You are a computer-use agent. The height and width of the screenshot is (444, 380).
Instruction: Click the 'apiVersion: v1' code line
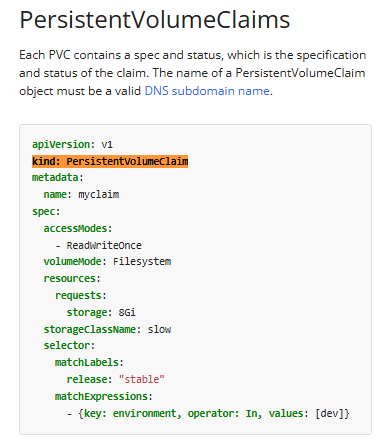point(72,144)
